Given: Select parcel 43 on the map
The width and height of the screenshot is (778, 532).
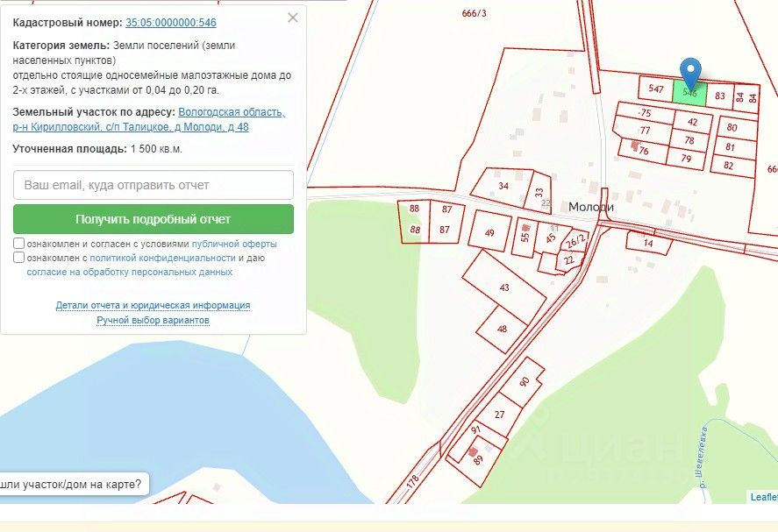Looking at the screenshot, I should click(504, 287).
